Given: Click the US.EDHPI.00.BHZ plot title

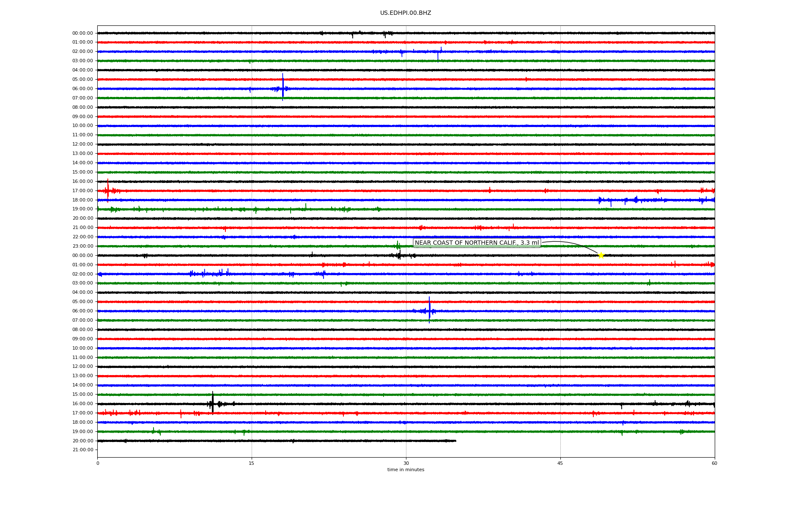Looking at the screenshot, I should tap(406, 13).
